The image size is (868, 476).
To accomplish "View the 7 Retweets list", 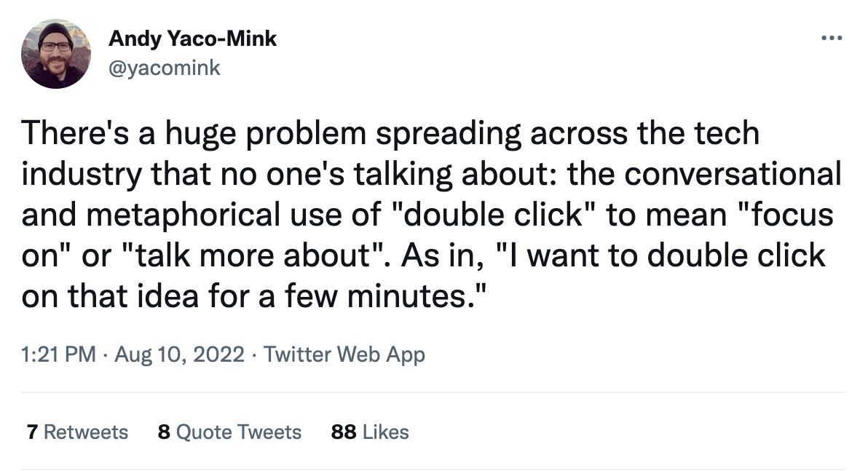I will tap(76, 432).
